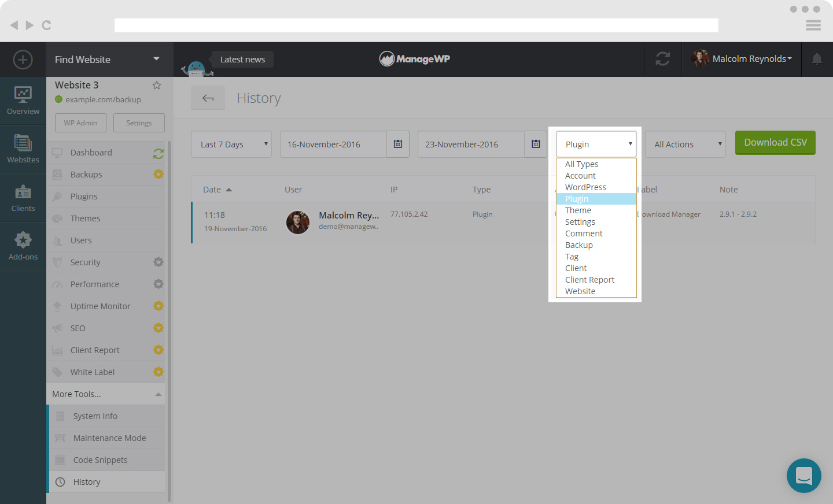Open the notifications bell
Image resolution: width=833 pixels, height=504 pixels.
(x=817, y=59)
